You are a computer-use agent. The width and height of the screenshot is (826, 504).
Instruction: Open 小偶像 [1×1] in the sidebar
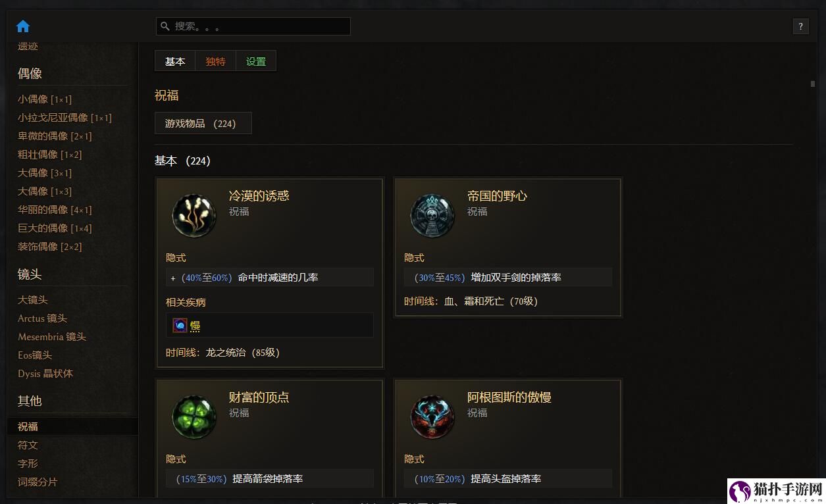click(x=45, y=99)
